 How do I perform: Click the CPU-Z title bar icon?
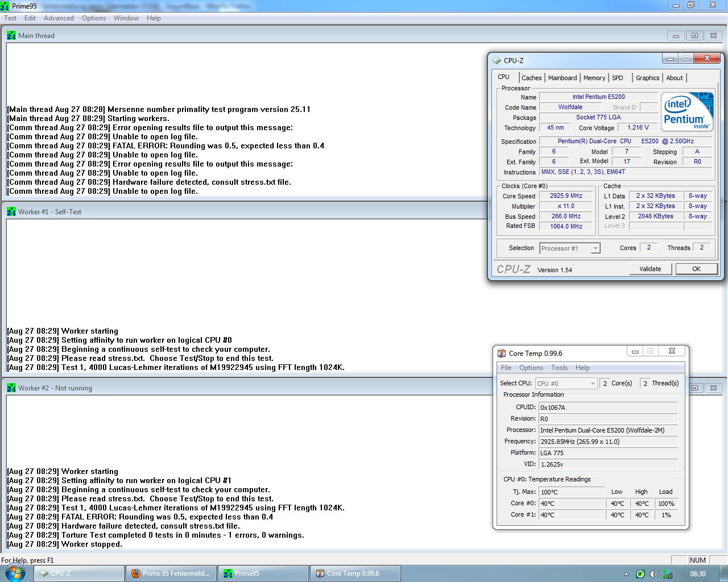pos(497,60)
